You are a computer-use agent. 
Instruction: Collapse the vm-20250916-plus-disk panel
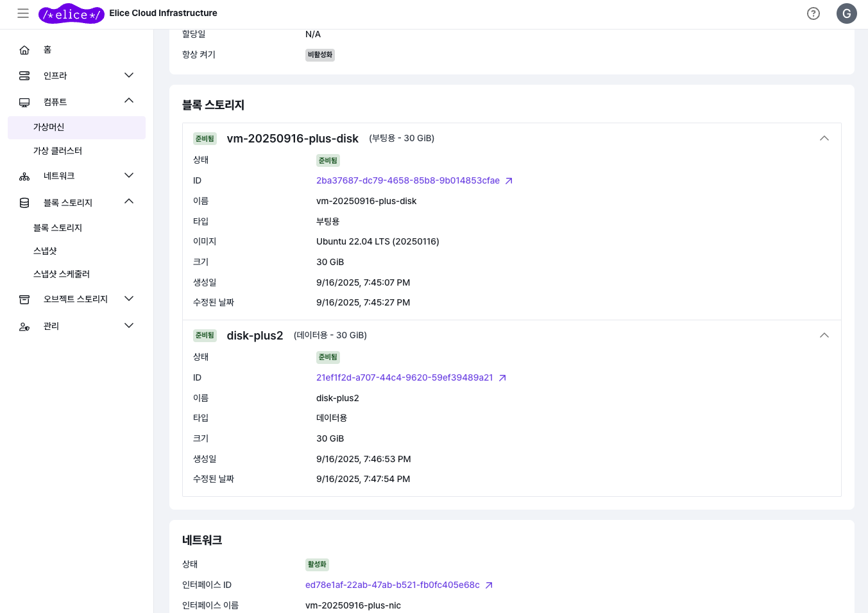824,139
